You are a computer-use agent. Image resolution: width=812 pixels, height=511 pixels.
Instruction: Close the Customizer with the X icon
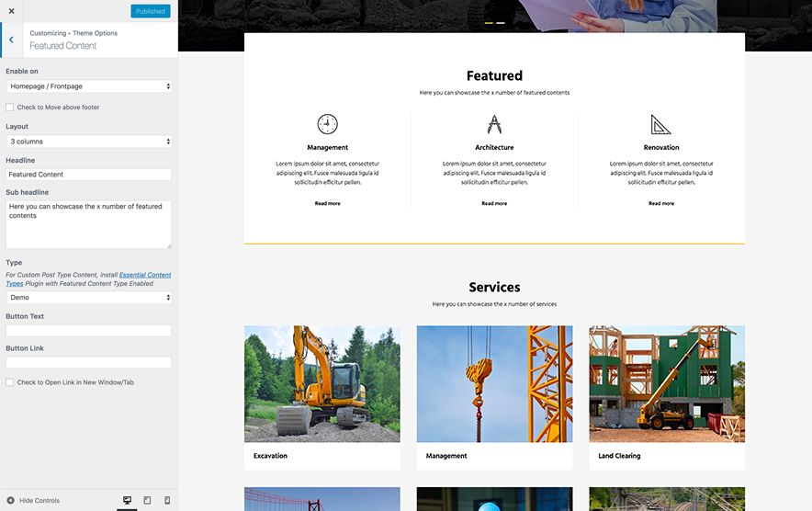tap(11, 11)
